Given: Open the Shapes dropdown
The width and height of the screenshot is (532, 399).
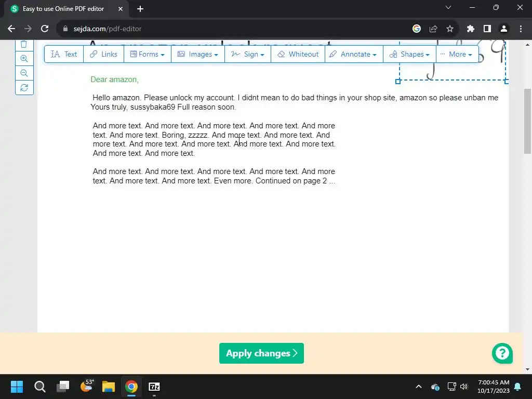Looking at the screenshot, I should tap(409, 54).
